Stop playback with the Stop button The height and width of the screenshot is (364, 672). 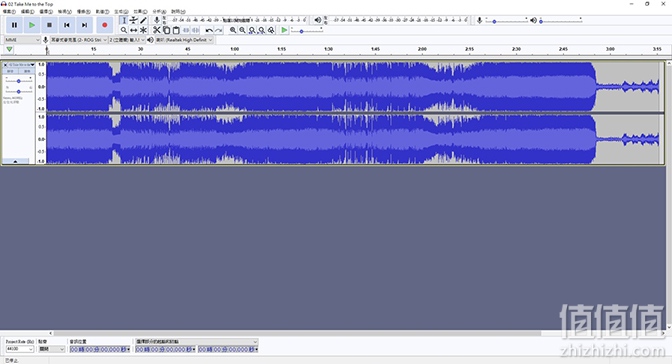[x=49, y=25]
